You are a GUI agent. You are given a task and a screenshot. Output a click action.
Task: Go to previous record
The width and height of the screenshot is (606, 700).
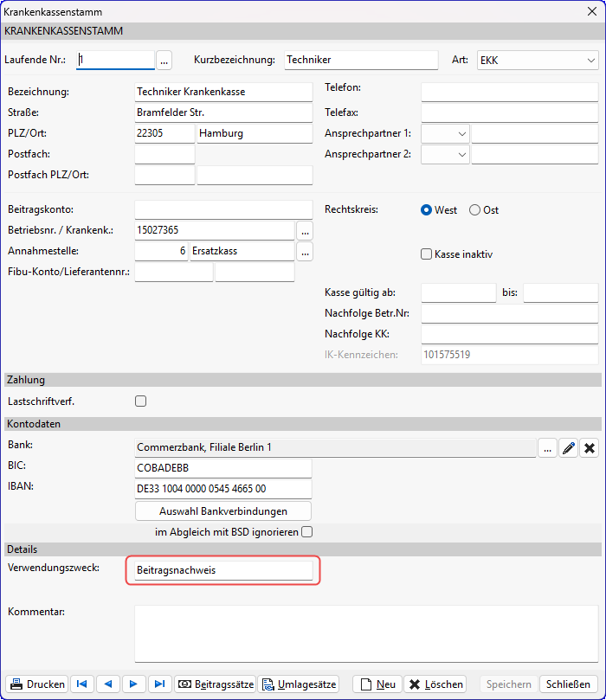[108, 684]
